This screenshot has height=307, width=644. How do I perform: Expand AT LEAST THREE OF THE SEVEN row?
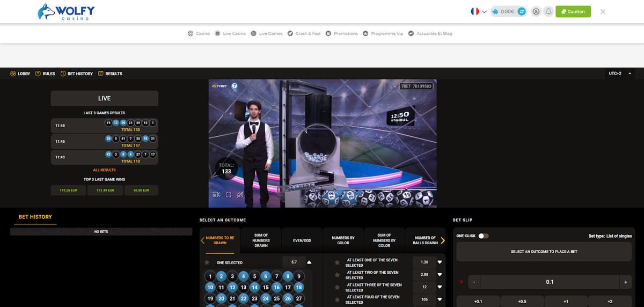(440, 287)
